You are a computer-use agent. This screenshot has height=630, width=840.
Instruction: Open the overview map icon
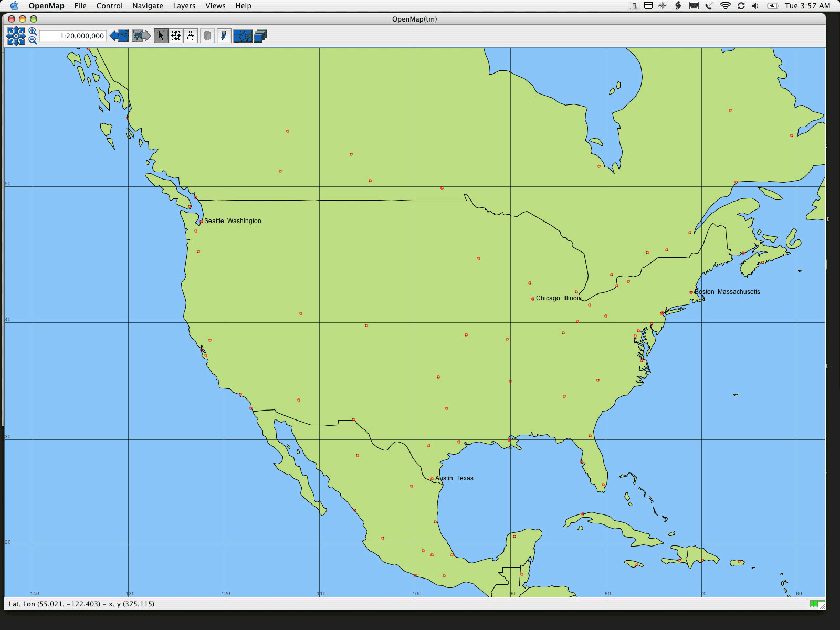243,36
